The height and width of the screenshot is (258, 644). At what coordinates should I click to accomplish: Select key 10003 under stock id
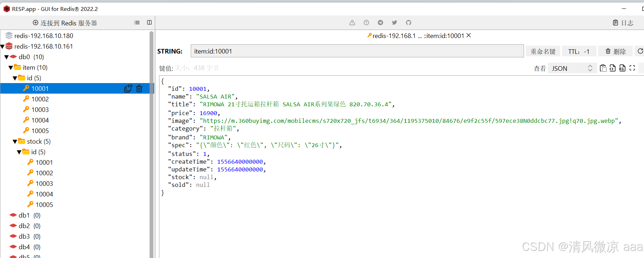pyautogui.click(x=44, y=183)
